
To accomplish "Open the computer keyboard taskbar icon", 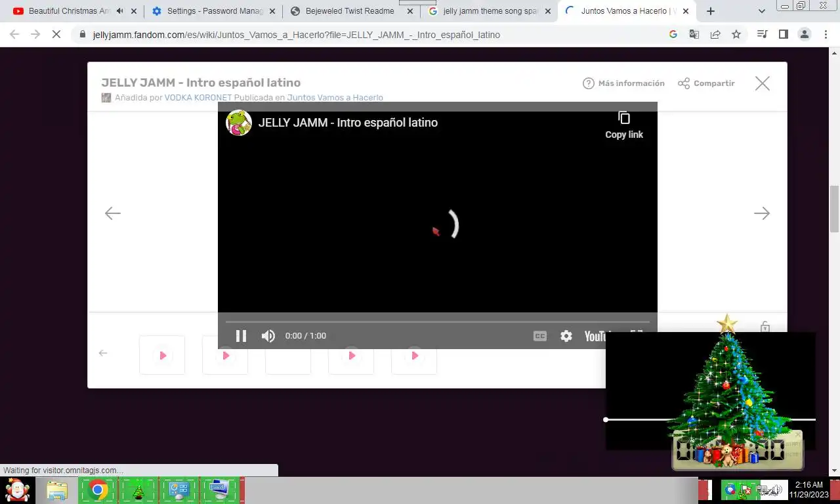I will coord(219,491).
